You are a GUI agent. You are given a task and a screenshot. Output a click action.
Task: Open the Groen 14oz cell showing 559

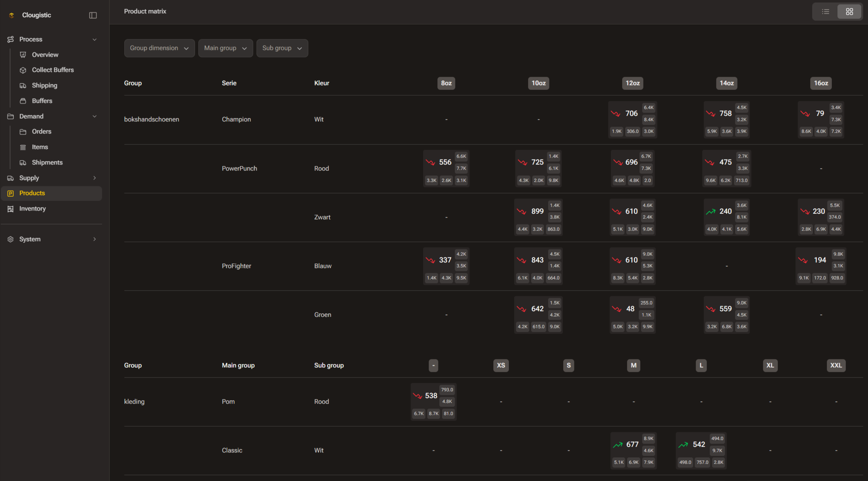tap(726, 315)
